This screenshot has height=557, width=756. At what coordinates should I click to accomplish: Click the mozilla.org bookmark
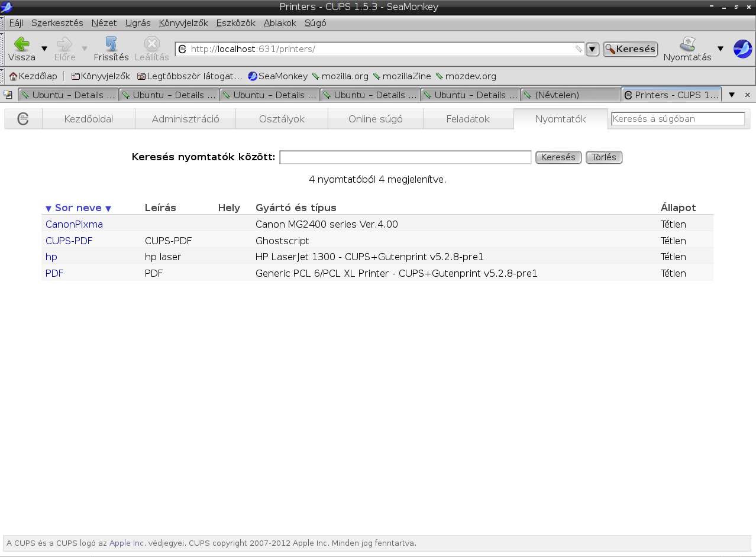(x=340, y=76)
